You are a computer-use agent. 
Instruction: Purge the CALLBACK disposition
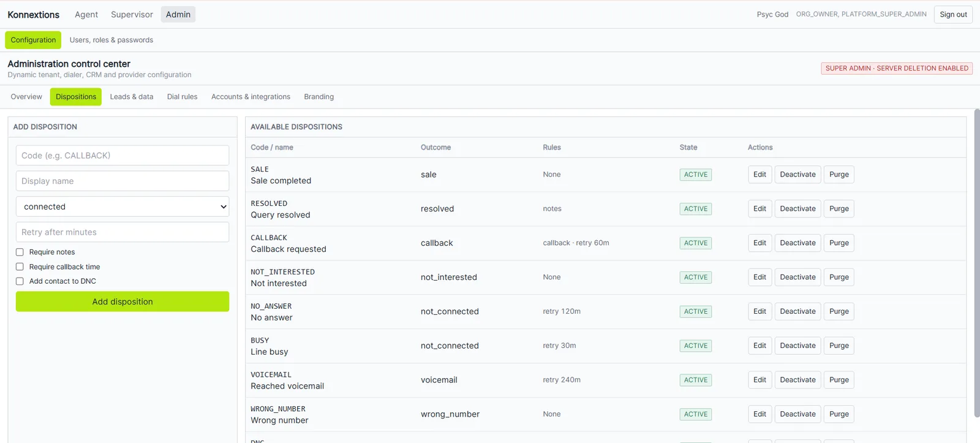[x=839, y=243]
